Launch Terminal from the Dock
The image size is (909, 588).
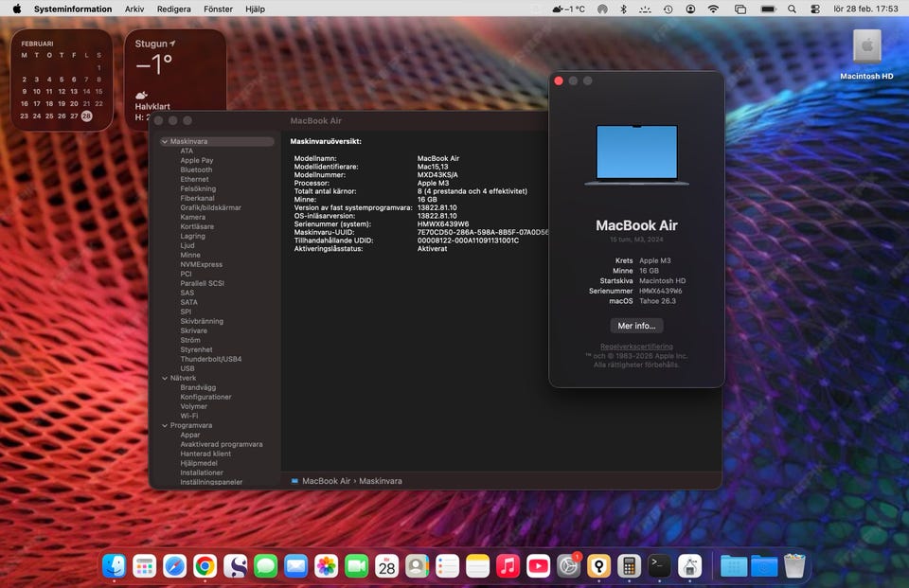click(x=659, y=566)
